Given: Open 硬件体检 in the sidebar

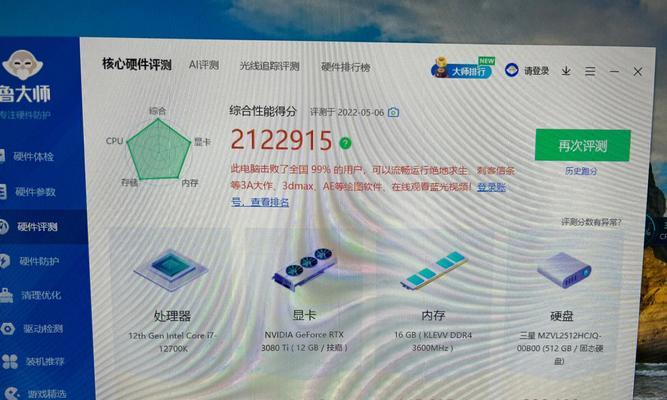Looking at the screenshot, I should 33,157.
